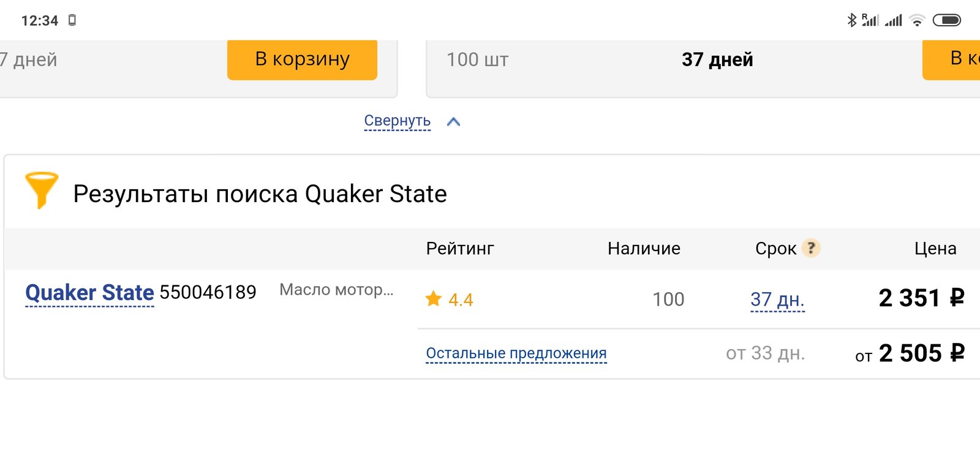980x452 pixels.
Task: Click the Срок column header
Action: tap(775, 249)
